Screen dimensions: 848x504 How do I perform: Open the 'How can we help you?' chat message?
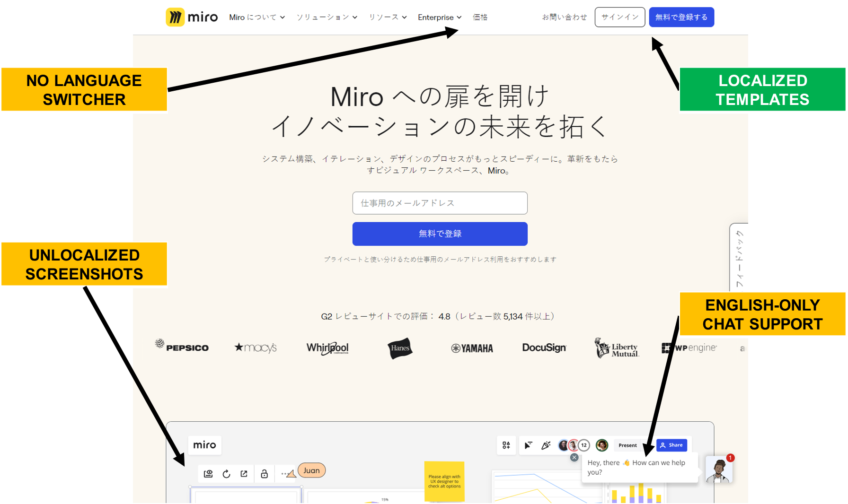640,467
